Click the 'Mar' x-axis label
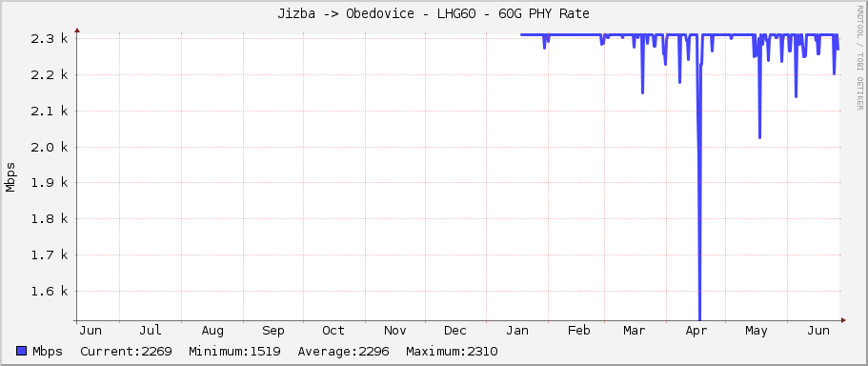Screen dimensions: 868x366 coord(634,331)
